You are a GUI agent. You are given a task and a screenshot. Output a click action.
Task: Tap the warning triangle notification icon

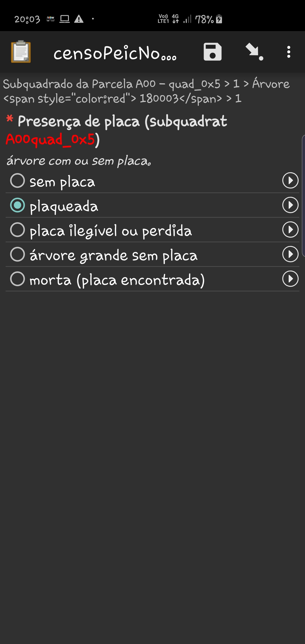click(79, 19)
